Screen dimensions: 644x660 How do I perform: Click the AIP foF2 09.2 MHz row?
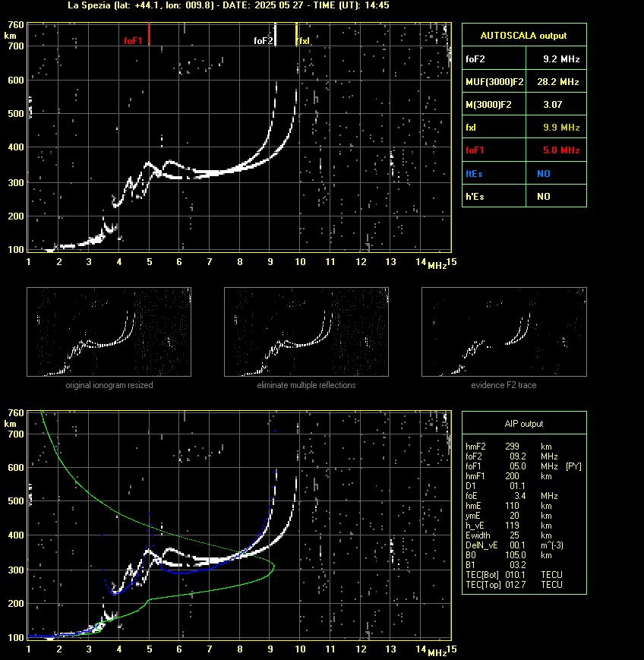pos(511,456)
